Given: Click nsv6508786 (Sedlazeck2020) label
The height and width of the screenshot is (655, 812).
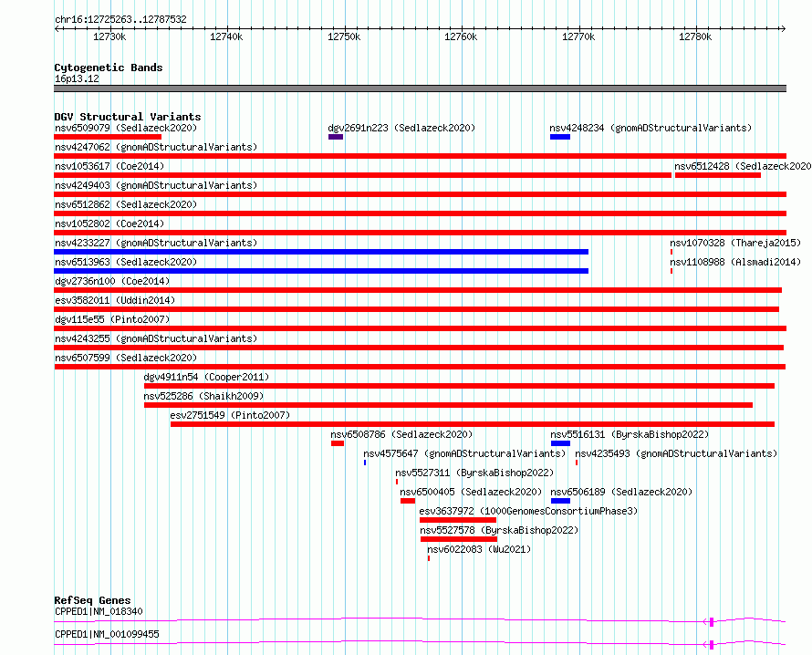Looking at the screenshot, I should pos(401,434).
